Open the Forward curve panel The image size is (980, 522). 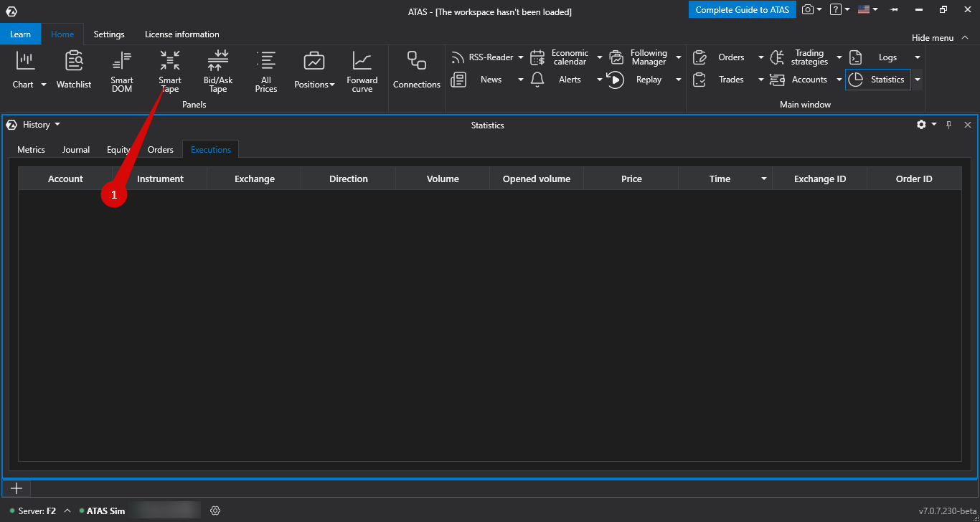pos(362,70)
